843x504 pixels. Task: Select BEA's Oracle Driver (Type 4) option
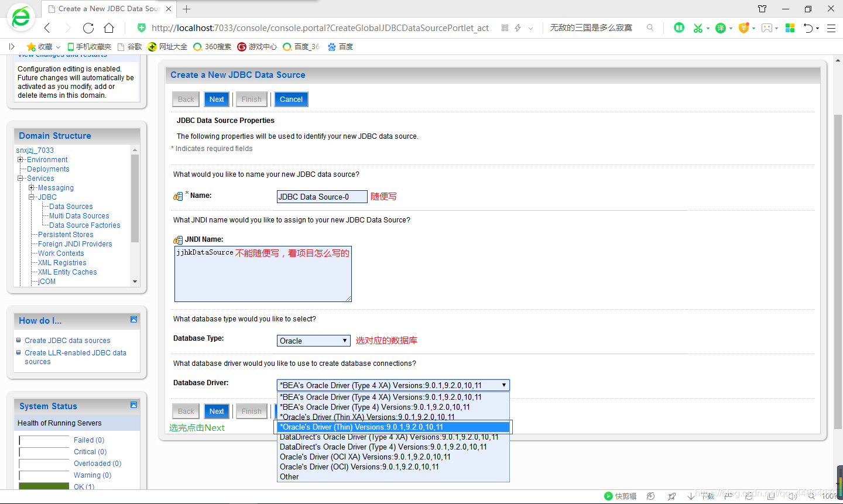pos(393,407)
